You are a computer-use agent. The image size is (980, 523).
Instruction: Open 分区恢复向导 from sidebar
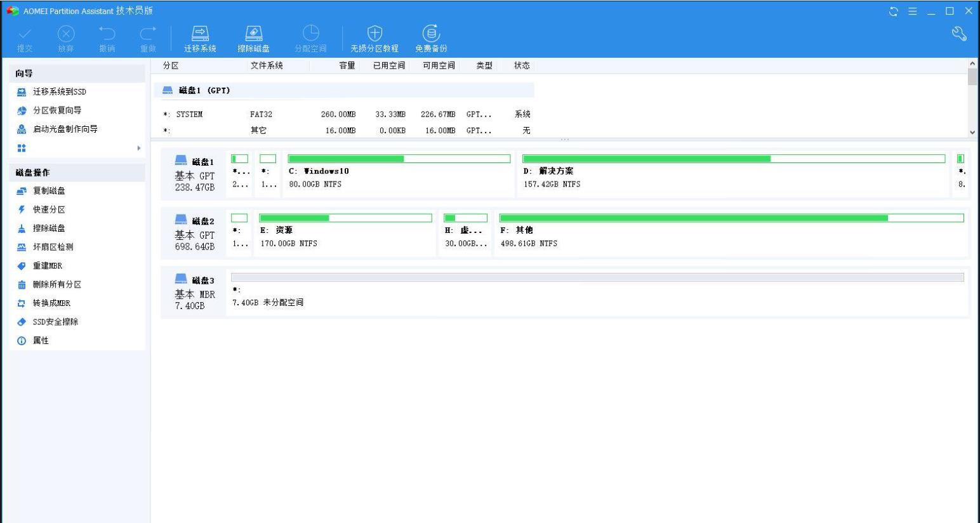tap(56, 110)
